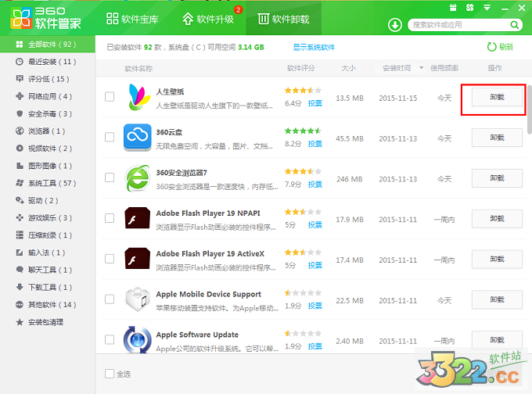Viewport: 532px width, 394px height.
Task: Check Adobe Flash Player 19 NPAPI checkbox
Action: (110, 218)
